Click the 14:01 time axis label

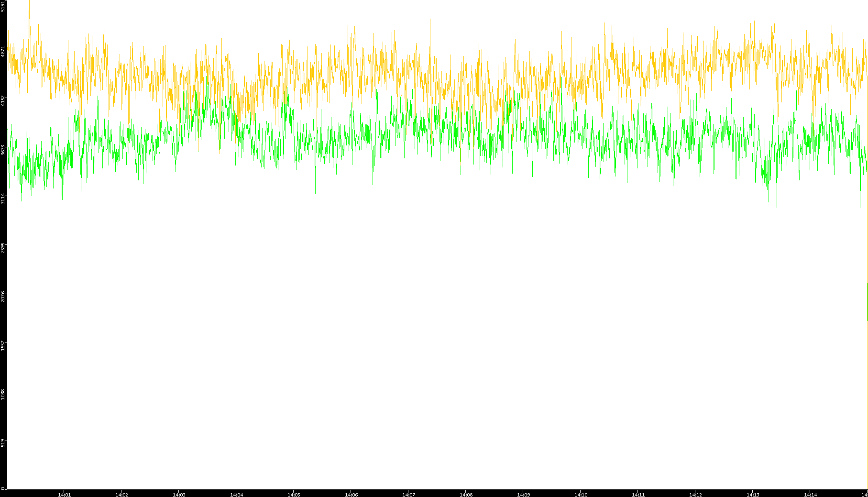[x=64, y=495]
